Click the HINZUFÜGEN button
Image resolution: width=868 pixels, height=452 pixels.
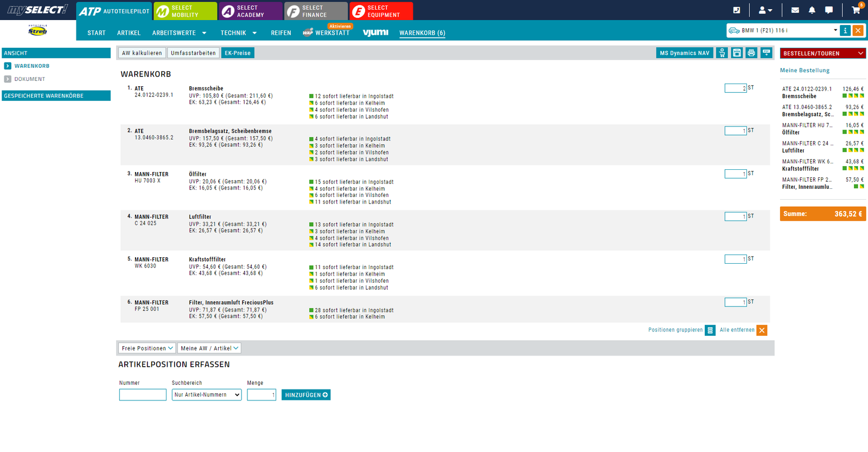[x=306, y=395]
